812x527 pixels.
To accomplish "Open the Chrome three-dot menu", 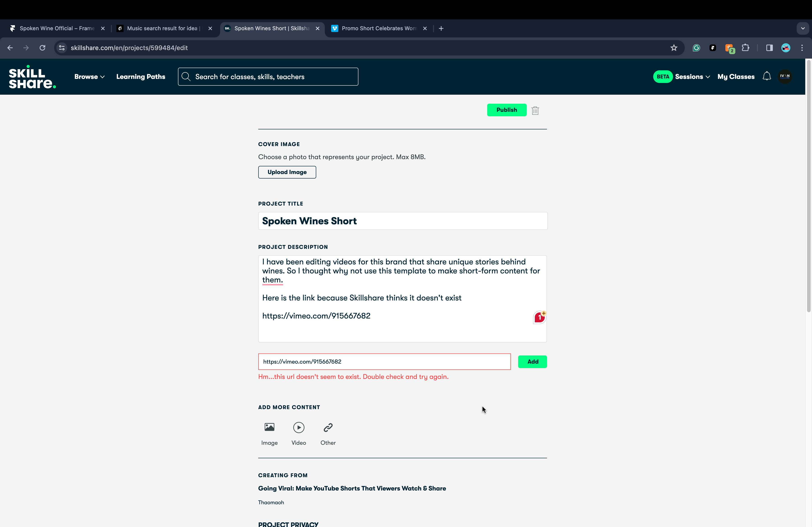I will (802, 48).
